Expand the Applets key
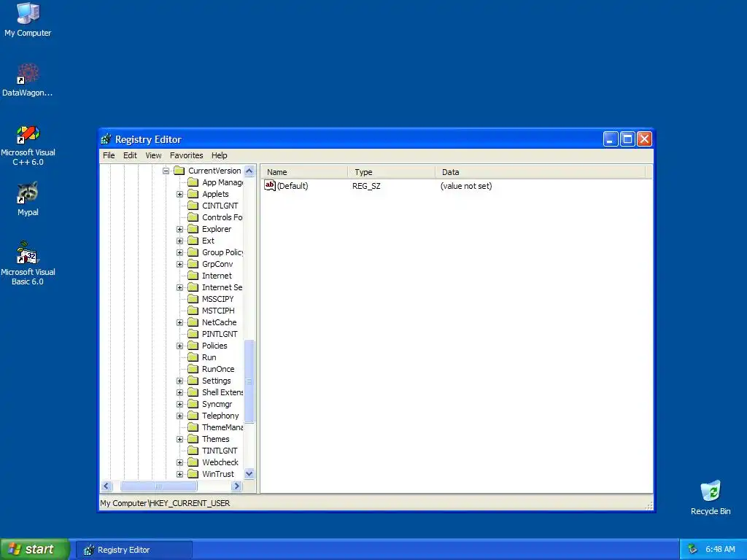Screen dimensions: 747x560 pos(179,194)
